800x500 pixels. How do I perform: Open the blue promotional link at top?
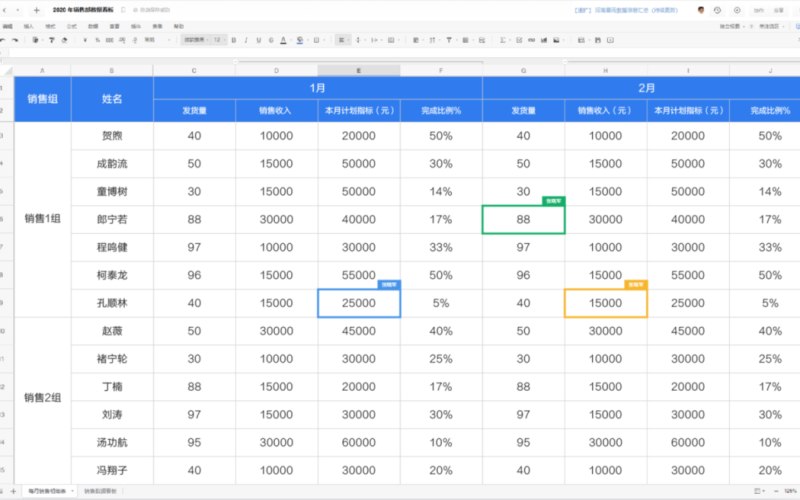point(626,10)
